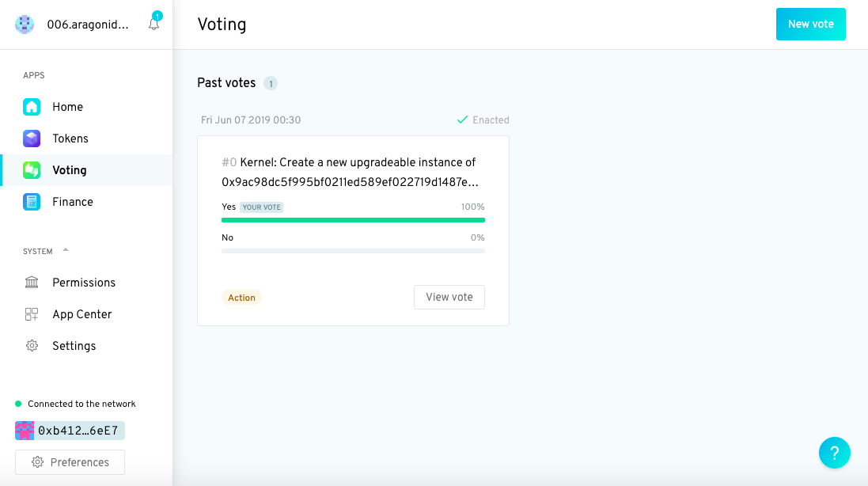
Task: Open the Preferences button
Action: point(70,462)
